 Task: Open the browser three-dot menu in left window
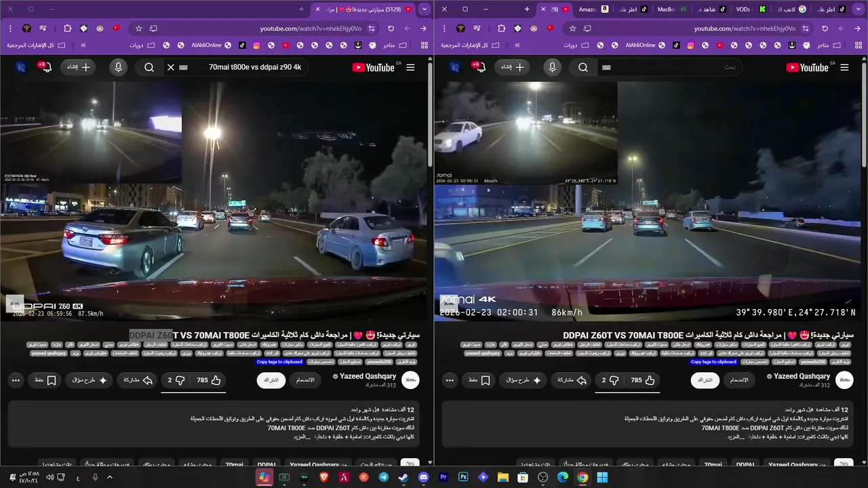pyautogui.click(x=10, y=28)
